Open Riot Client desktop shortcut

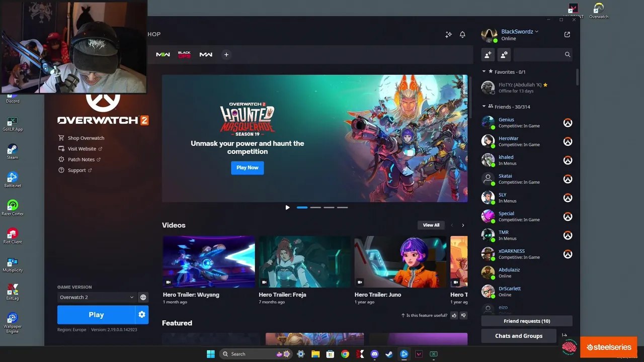tap(13, 236)
